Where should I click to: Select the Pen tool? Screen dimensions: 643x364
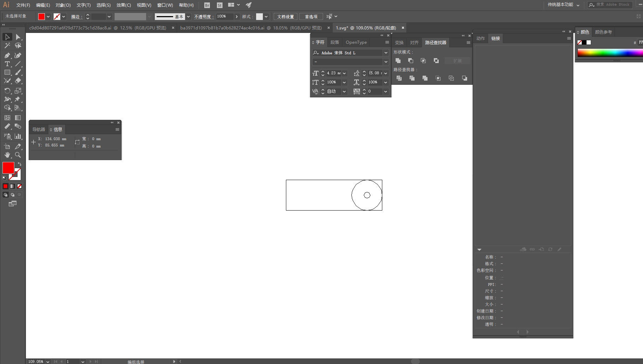pyautogui.click(x=7, y=55)
